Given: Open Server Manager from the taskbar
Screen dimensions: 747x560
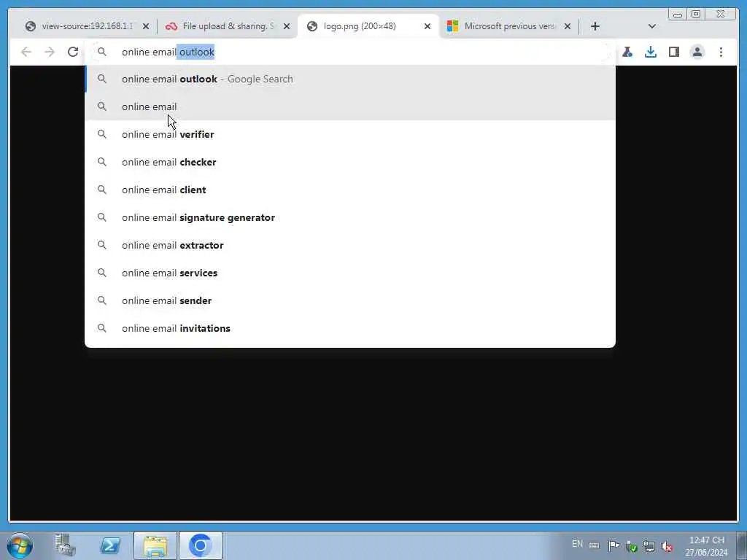Looking at the screenshot, I should point(65,545).
